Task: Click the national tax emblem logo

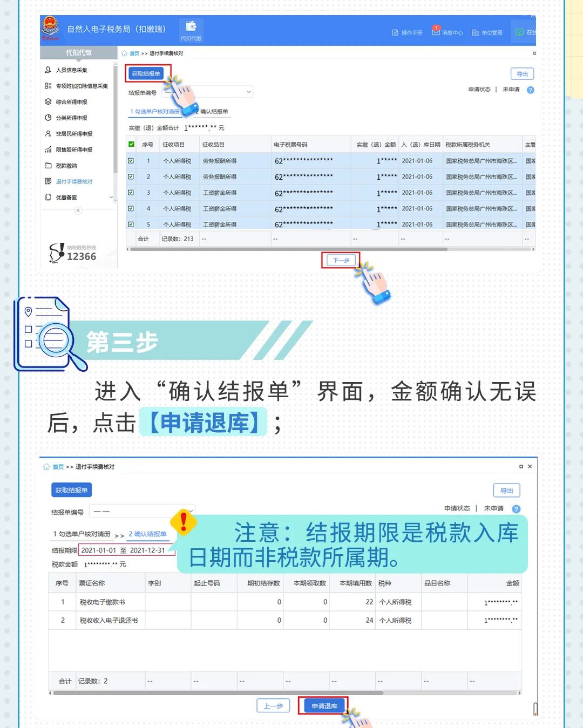Action: point(51,27)
